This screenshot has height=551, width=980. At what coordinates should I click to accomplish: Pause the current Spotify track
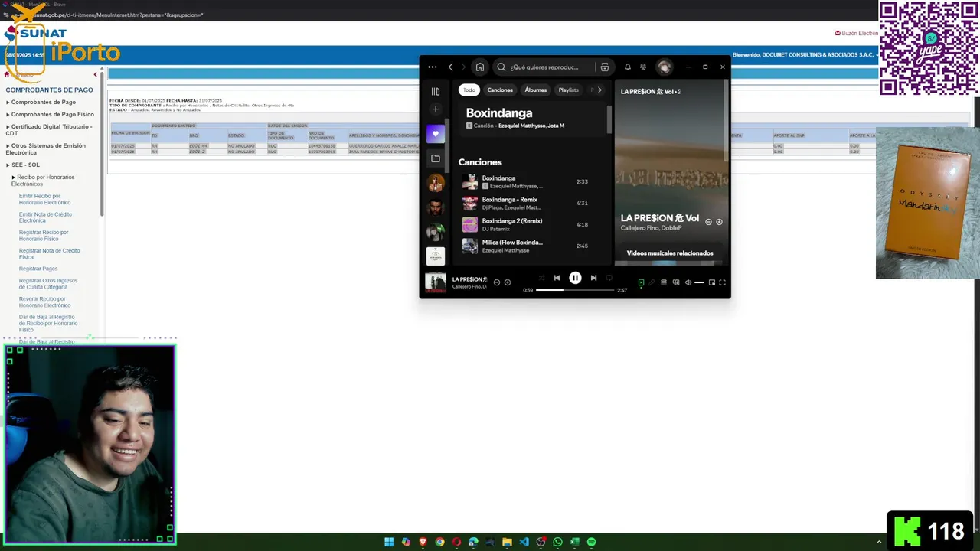tap(575, 278)
